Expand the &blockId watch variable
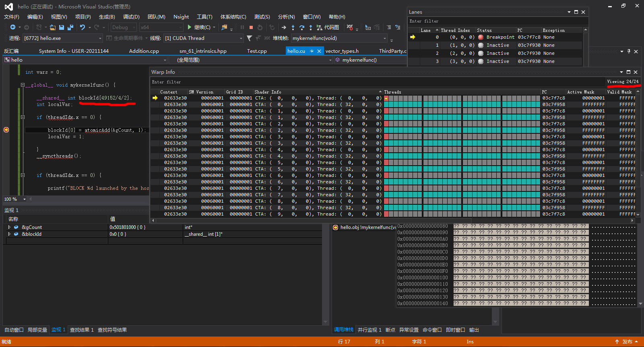 (9, 234)
